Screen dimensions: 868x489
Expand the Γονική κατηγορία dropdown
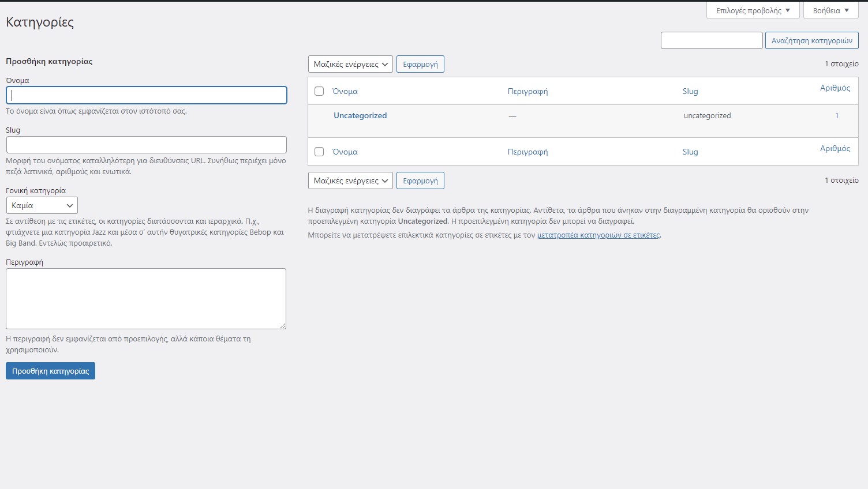click(42, 205)
